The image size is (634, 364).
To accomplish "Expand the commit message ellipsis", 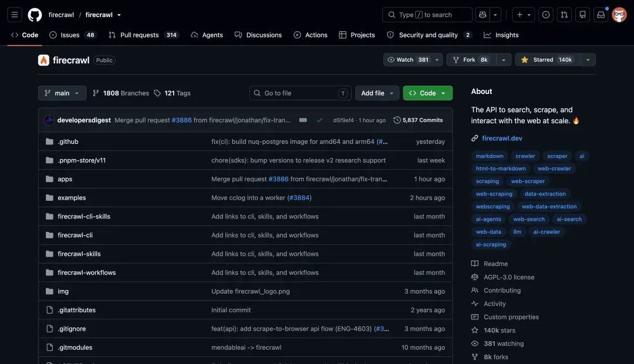I will [303, 120].
